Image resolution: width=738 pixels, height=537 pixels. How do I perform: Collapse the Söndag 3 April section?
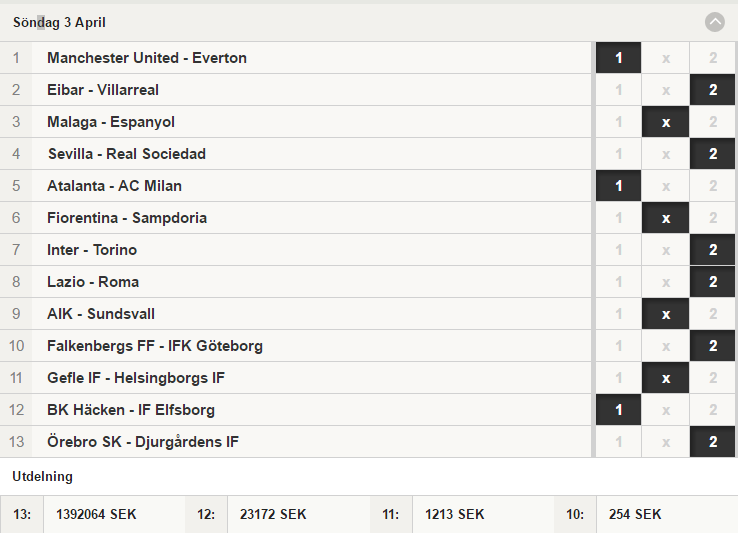pyautogui.click(x=714, y=22)
